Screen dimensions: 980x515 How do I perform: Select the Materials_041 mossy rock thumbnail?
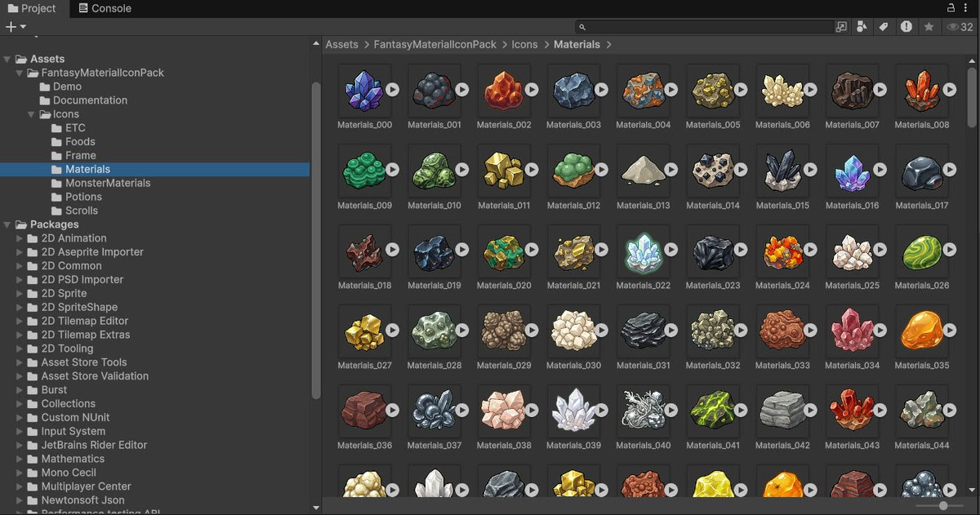712,410
